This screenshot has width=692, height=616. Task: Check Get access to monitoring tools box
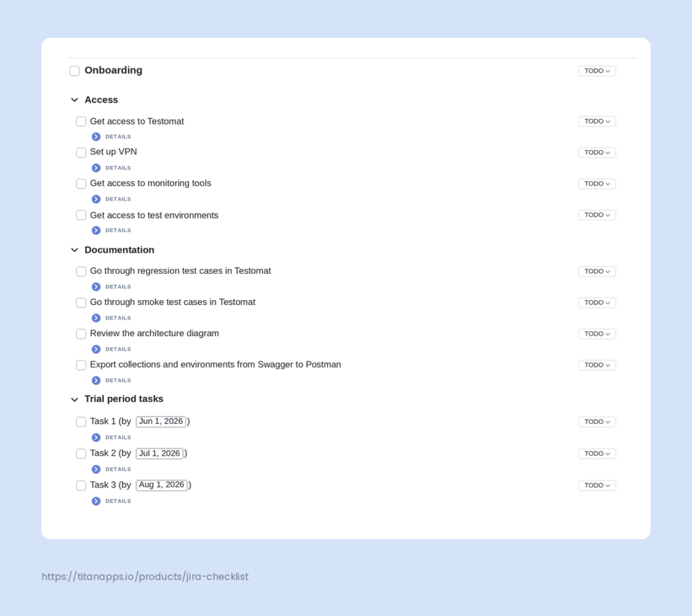click(81, 184)
